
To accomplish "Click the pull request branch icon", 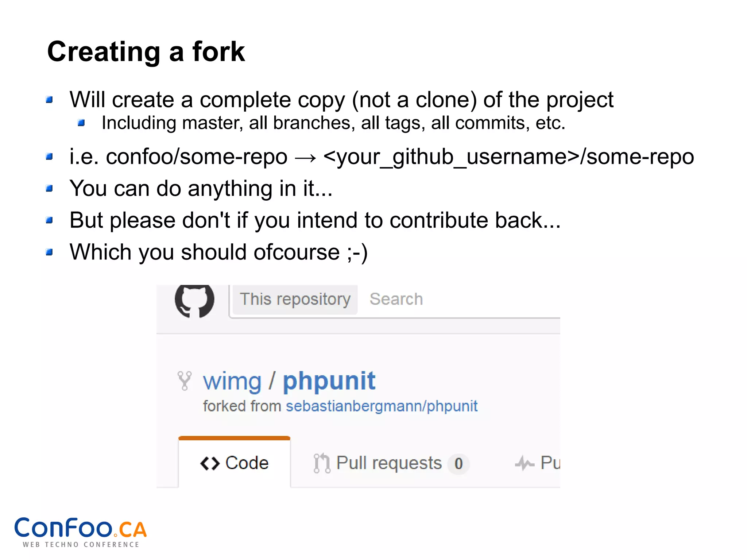I will [322, 463].
